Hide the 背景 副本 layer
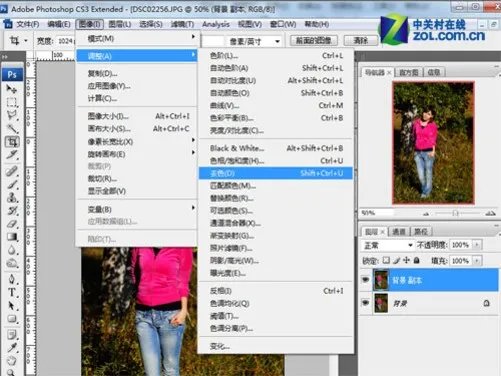Screen dimensions: 501x376 [x=366, y=280]
